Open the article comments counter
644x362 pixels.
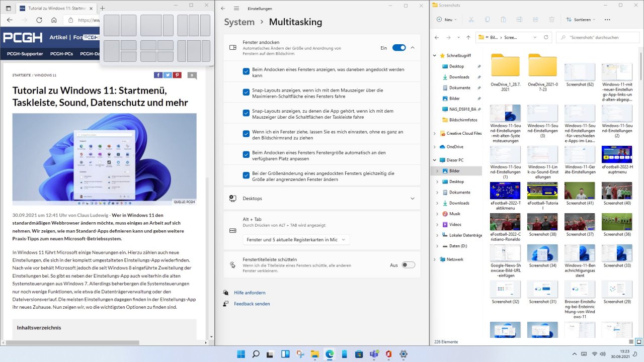point(192,75)
